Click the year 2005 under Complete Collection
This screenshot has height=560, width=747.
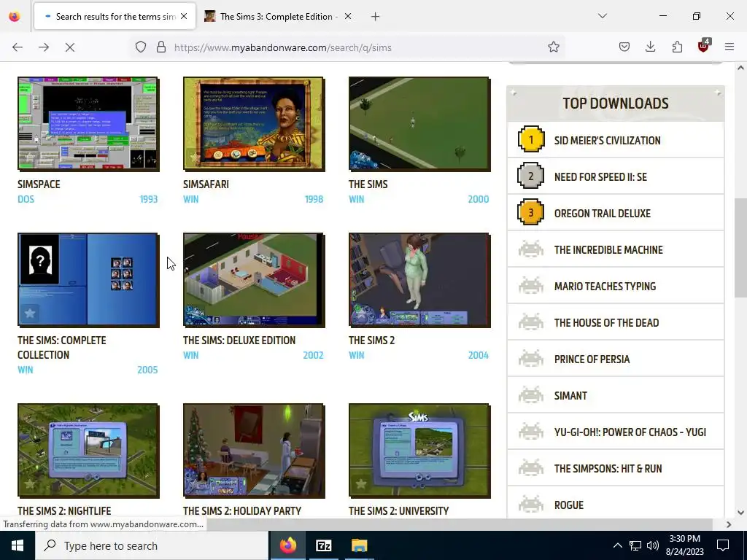[147, 370]
